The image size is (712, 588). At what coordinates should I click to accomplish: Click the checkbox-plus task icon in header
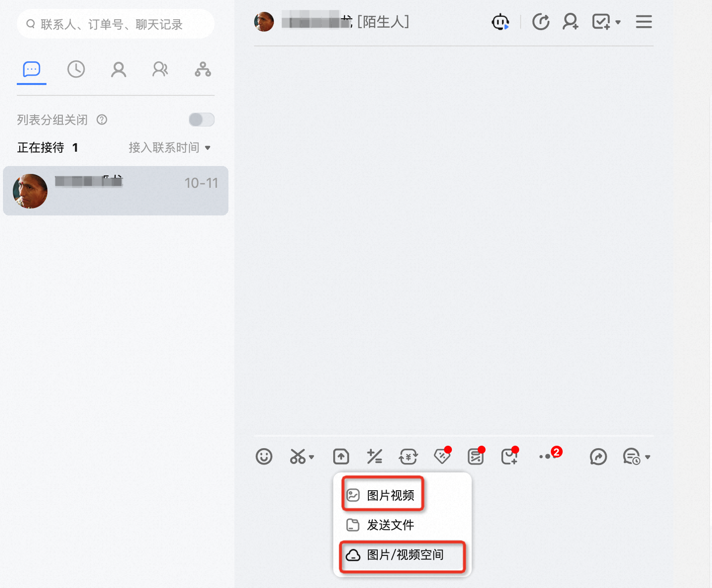click(601, 22)
